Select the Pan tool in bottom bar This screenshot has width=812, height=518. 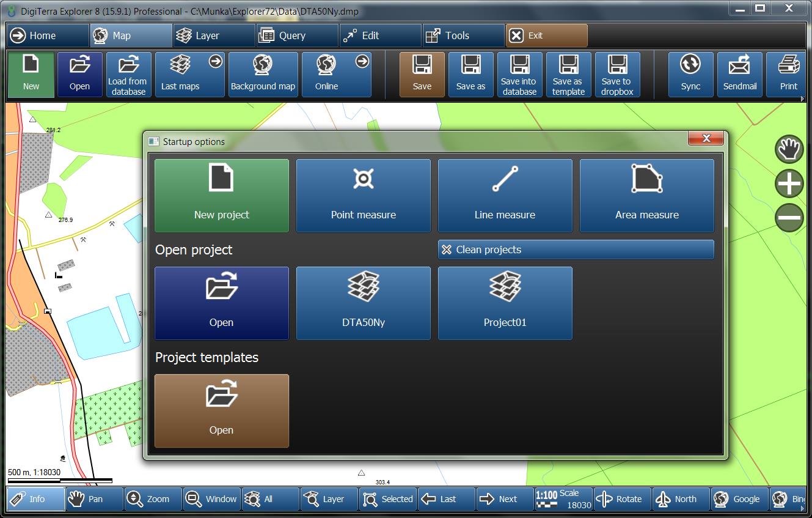click(95, 499)
